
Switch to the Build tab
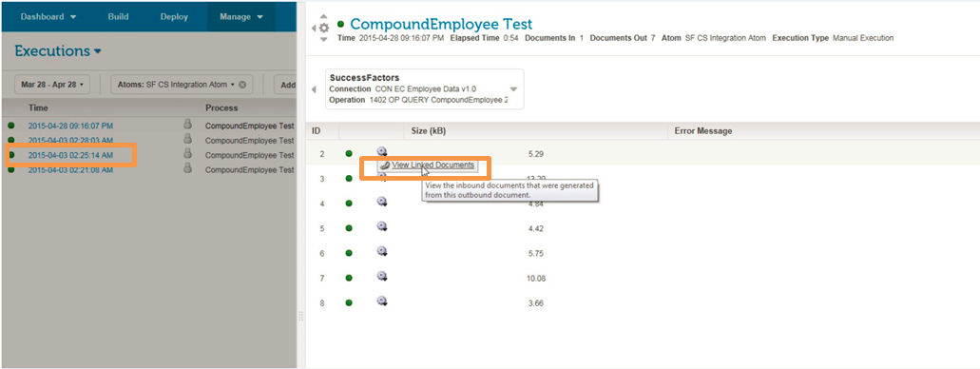click(118, 17)
